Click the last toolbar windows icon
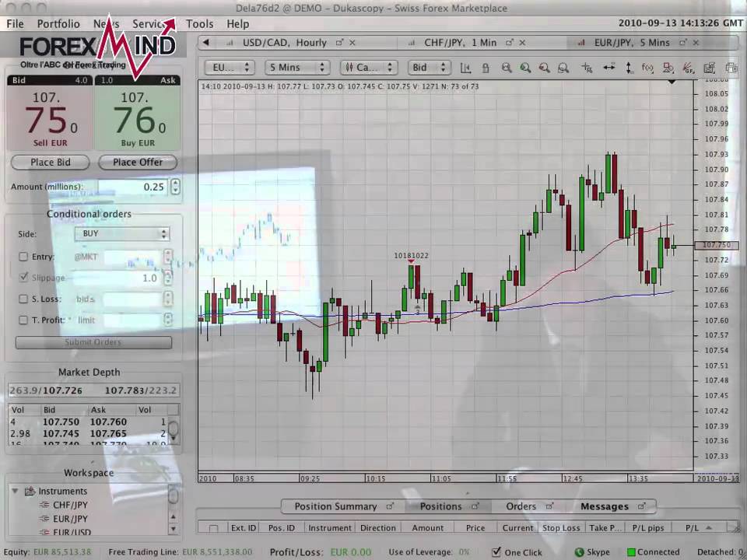This screenshot has height=560, width=747. (731, 68)
